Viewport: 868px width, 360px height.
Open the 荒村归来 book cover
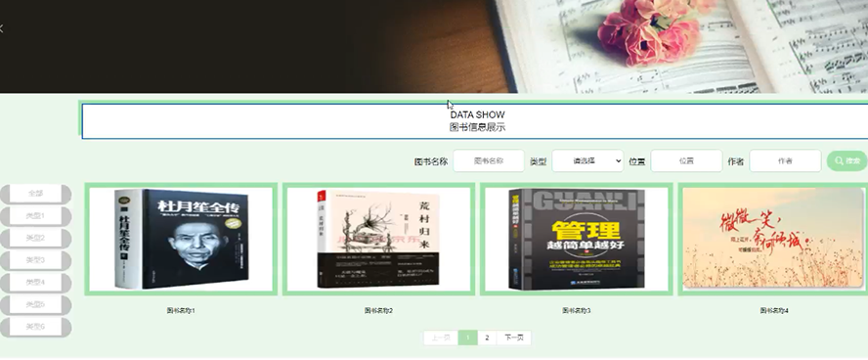coord(378,239)
